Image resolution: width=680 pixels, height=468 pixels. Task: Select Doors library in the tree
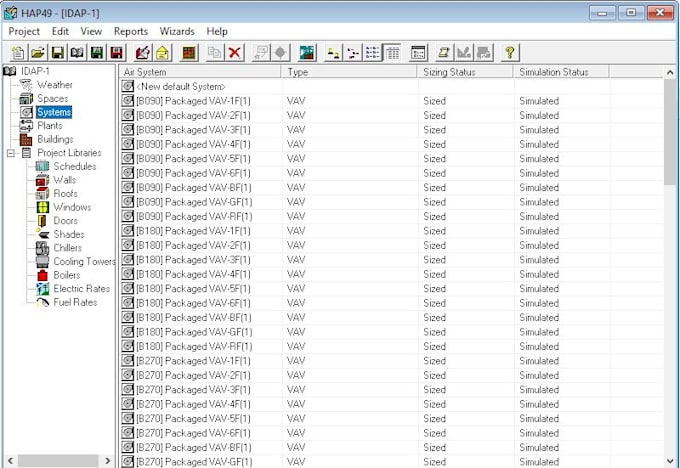pyautogui.click(x=65, y=221)
